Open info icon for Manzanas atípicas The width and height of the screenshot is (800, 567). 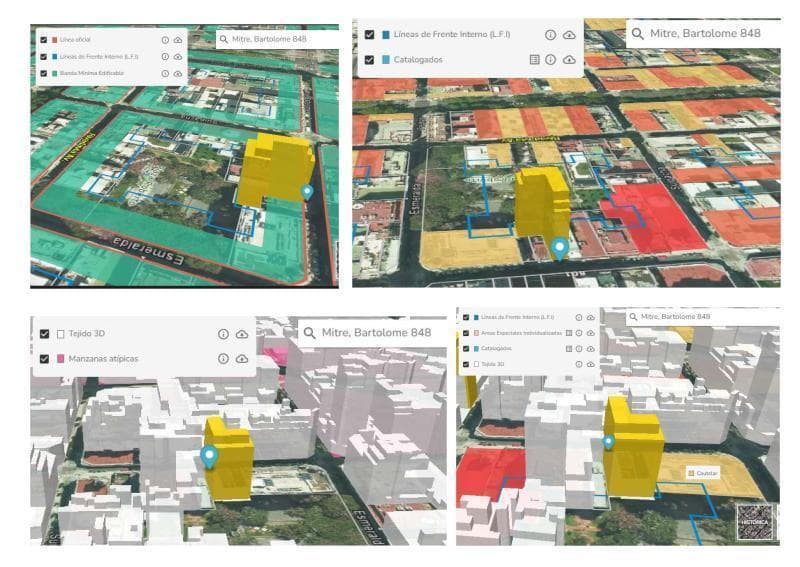223,358
